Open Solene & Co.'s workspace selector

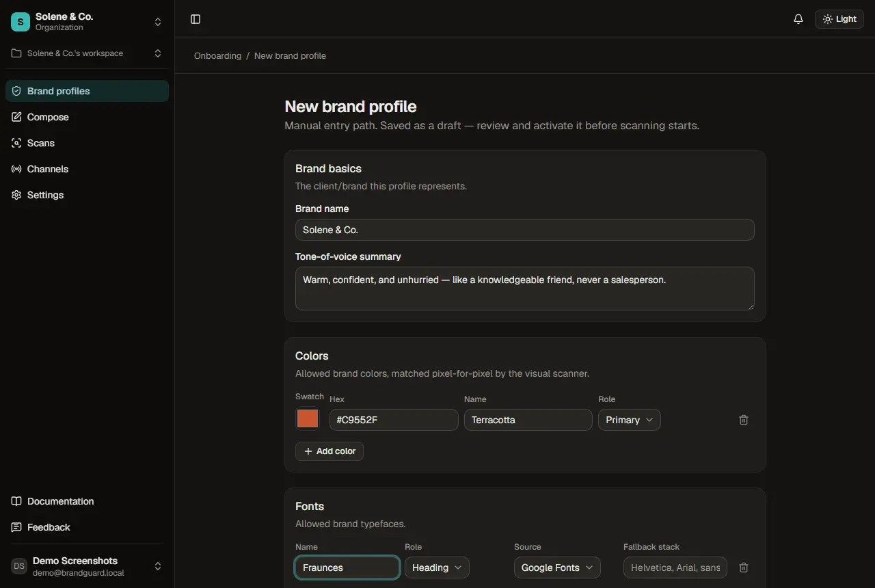pos(87,53)
